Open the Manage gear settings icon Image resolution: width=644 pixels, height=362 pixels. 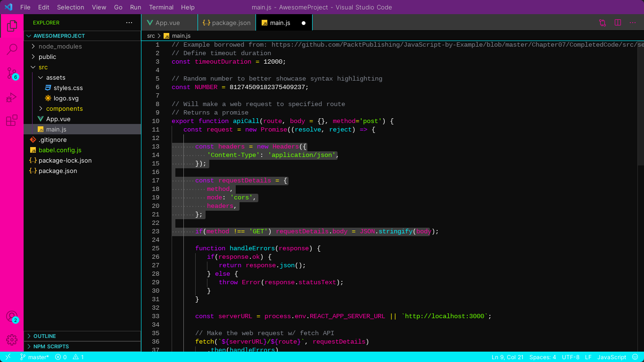coord(12,339)
